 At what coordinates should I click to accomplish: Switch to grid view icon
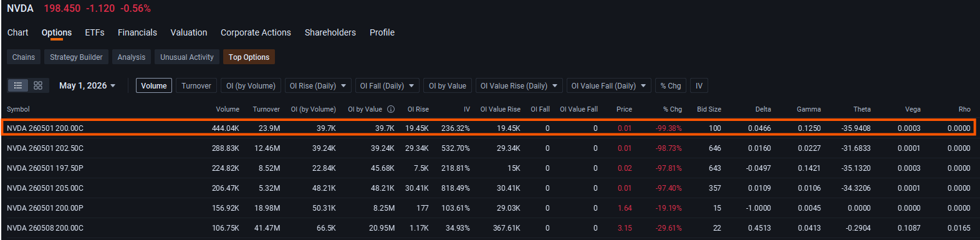point(38,85)
